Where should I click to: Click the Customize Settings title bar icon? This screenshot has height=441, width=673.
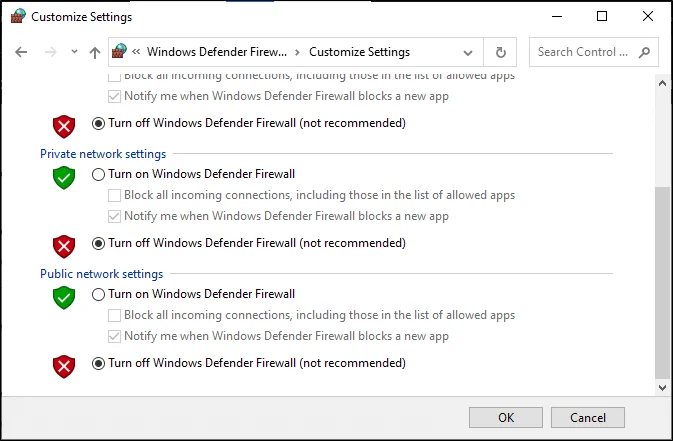click(18, 16)
